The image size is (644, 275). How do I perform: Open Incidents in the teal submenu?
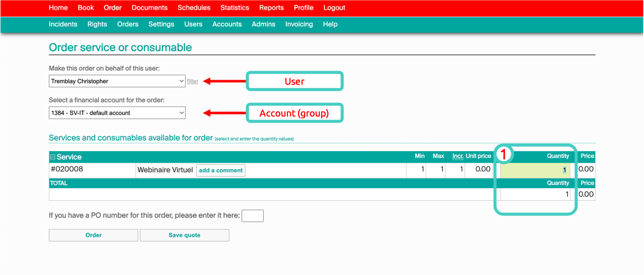[63, 24]
